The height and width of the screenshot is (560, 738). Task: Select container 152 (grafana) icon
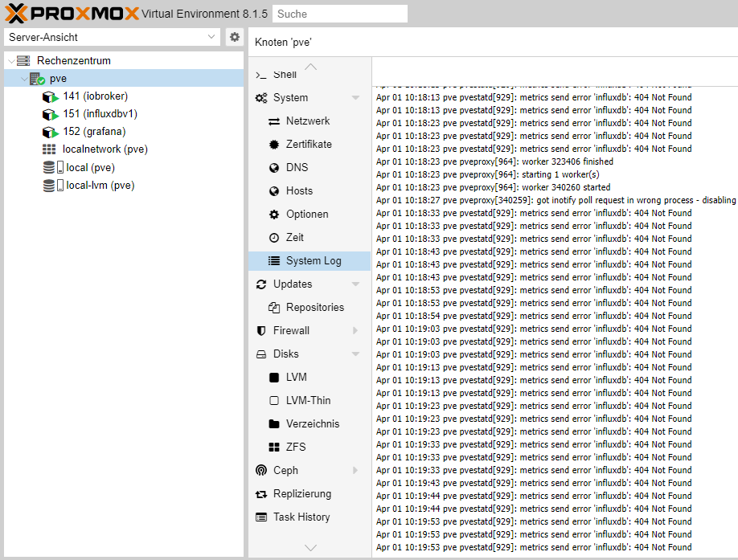(x=51, y=132)
